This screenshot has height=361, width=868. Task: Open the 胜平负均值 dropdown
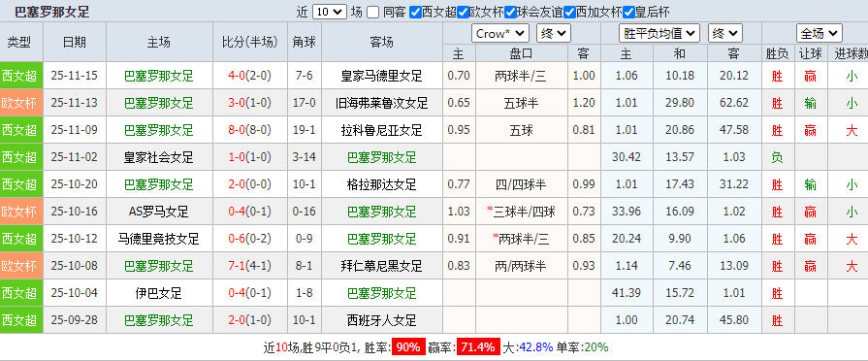659,34
